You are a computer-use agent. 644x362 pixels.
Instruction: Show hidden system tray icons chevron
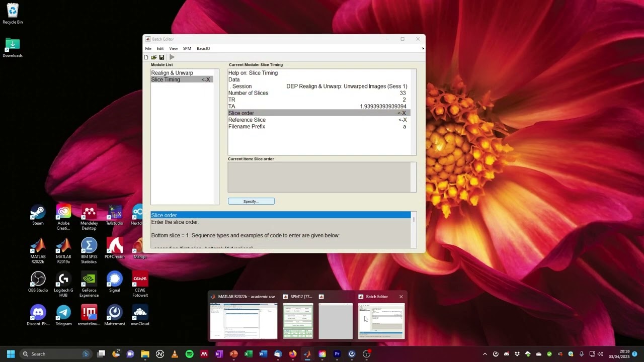click(485, 354)
